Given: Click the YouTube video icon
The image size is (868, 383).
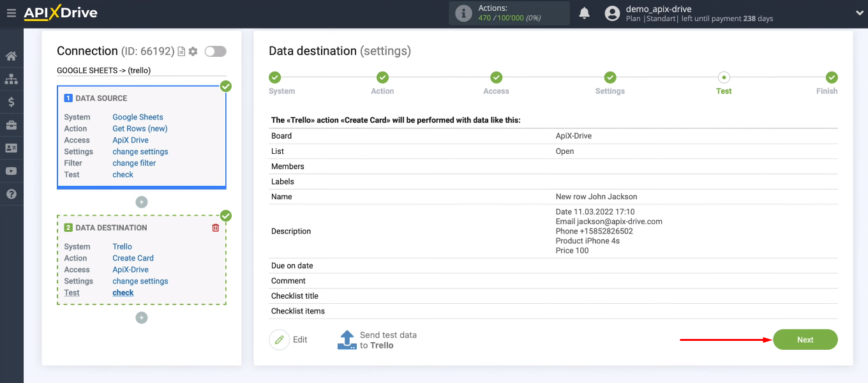Looking at the screenshot, I should 11,171.
